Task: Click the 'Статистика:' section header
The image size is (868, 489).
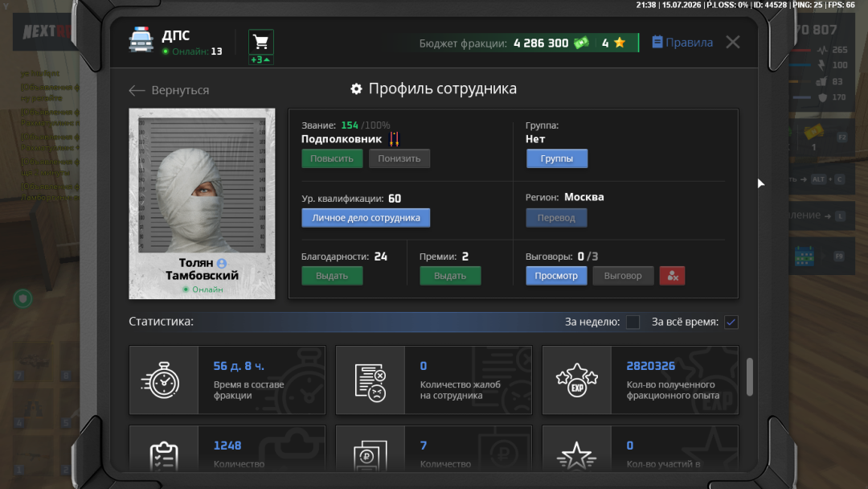Action: click(161, 321)
